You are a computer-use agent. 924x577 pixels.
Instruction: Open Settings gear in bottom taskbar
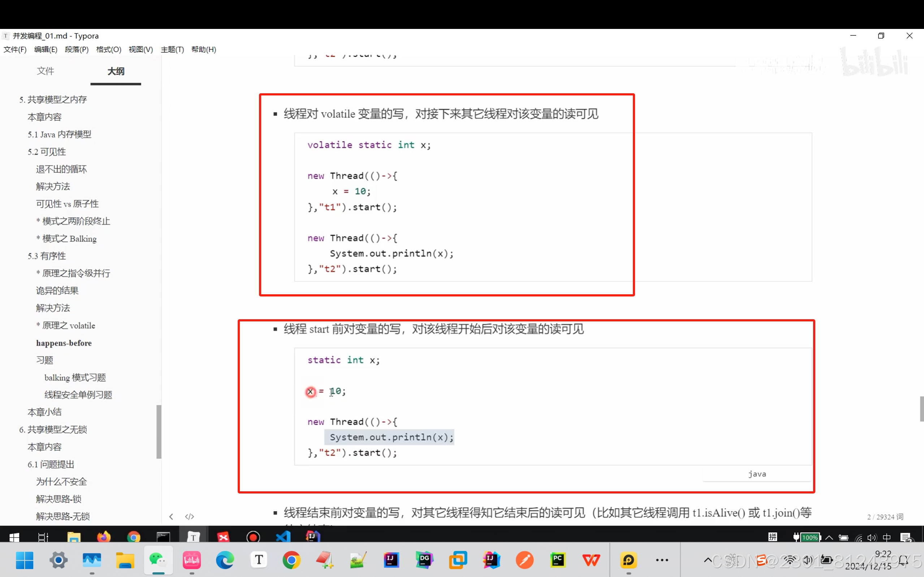click(x=58, y=560)
